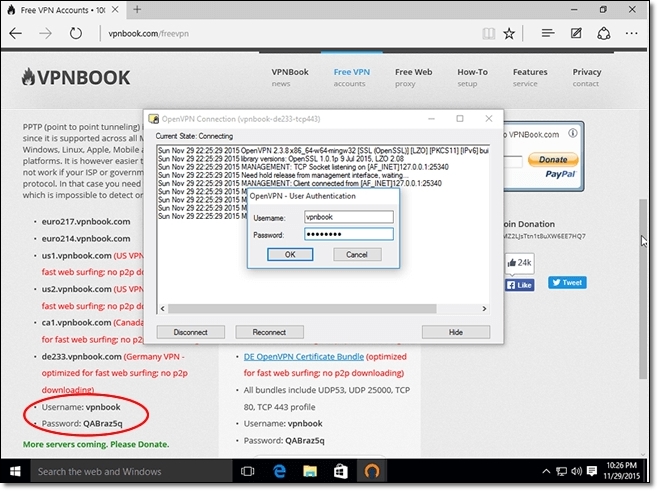Click the VPNBOOK flame logo

coord(76,78)
